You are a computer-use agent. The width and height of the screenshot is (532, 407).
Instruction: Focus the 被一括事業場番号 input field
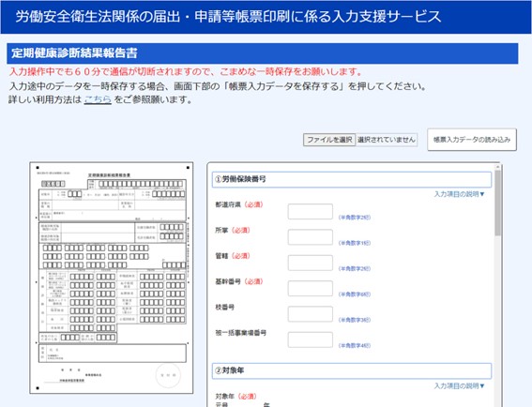pos(311,339)
